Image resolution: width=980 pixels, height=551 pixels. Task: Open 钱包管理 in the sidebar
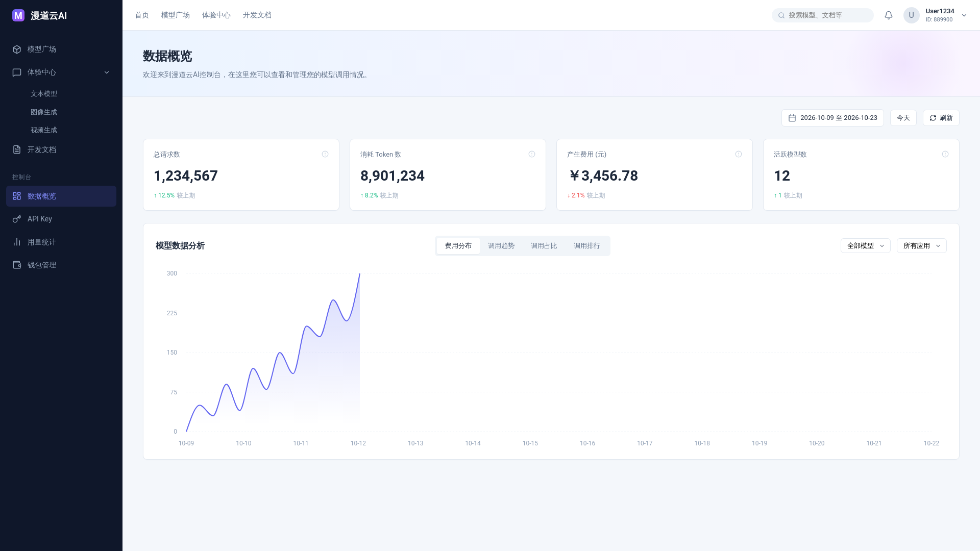point(61,265)
